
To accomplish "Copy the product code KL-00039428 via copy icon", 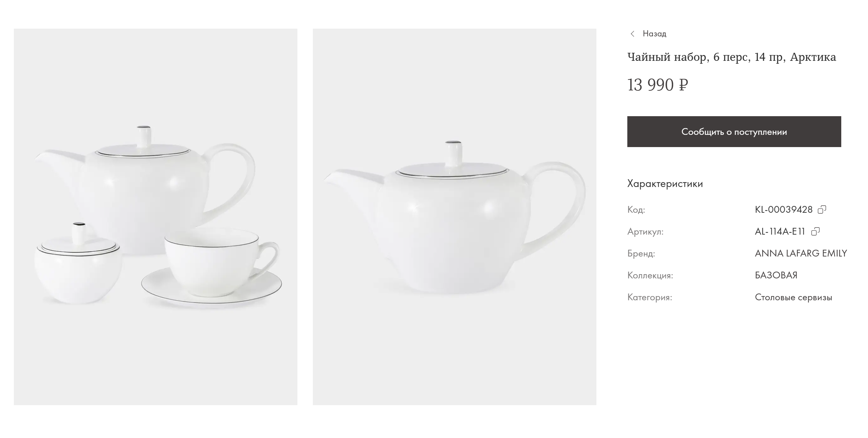I will pos(822,210).
